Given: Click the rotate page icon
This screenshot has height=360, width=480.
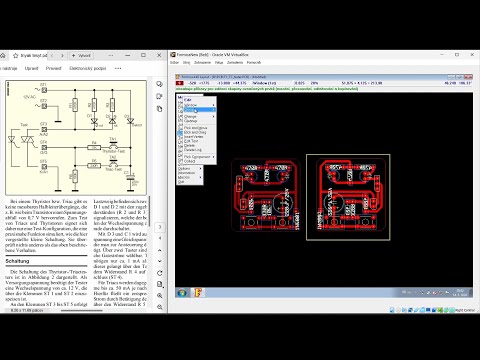Looking at the screenshot, I should (160, 273).
